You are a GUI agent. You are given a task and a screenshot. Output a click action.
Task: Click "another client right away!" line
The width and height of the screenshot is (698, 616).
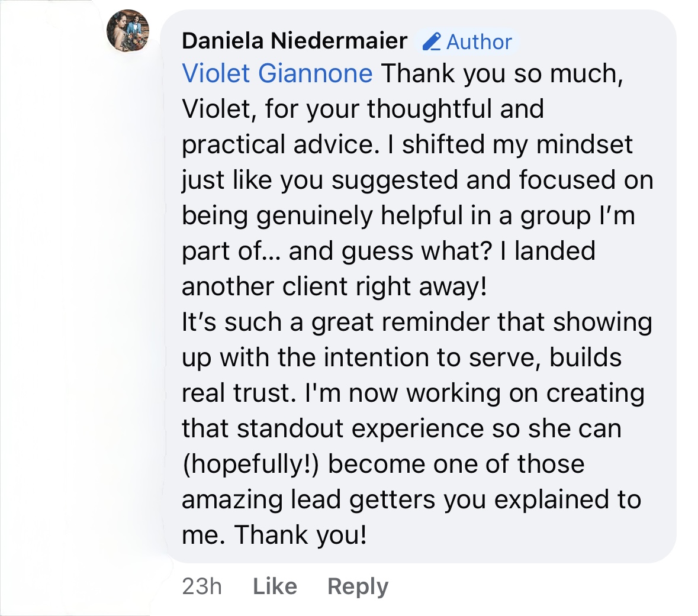pos(334,286)
